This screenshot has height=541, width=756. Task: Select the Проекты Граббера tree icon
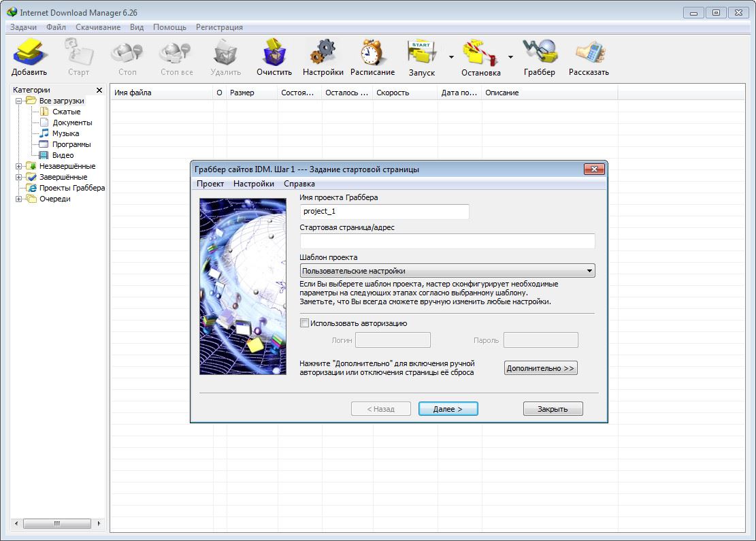click(x=31, y=188)
